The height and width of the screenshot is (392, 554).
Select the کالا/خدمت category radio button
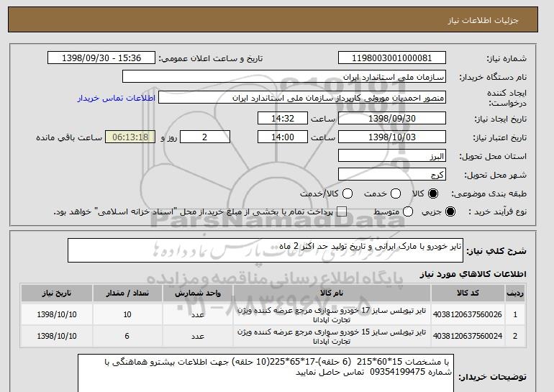tap(348, 193)
